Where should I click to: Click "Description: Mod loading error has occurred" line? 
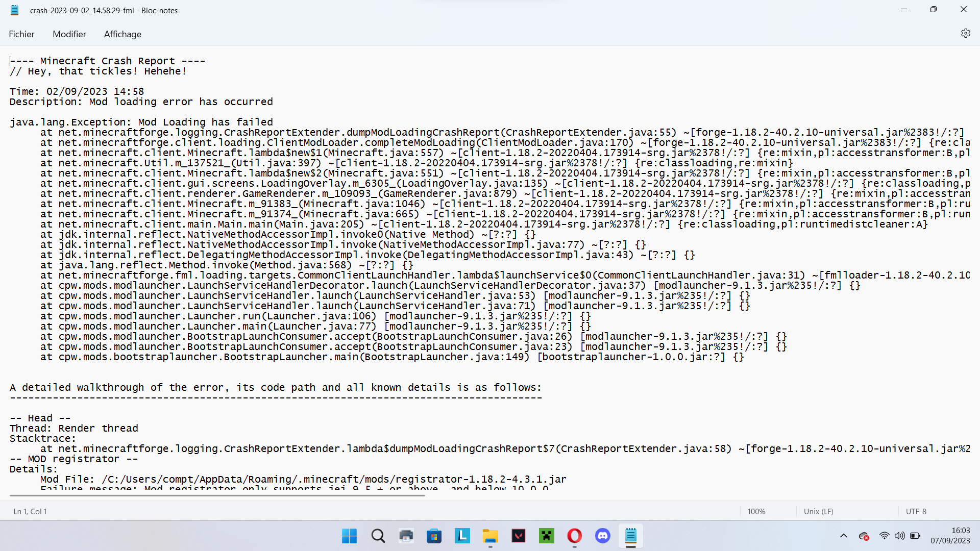point(141,102)
